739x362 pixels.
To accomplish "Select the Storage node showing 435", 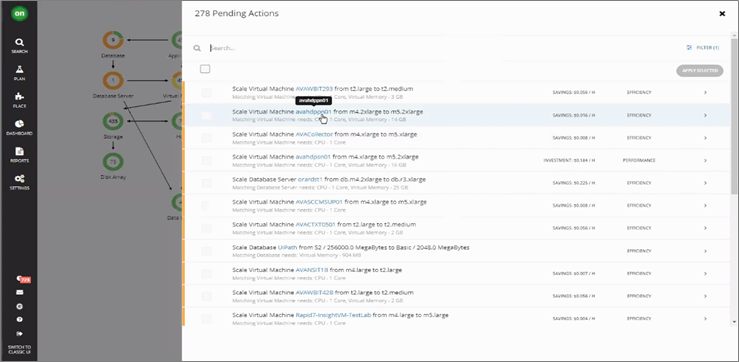I will coord(113,121).
